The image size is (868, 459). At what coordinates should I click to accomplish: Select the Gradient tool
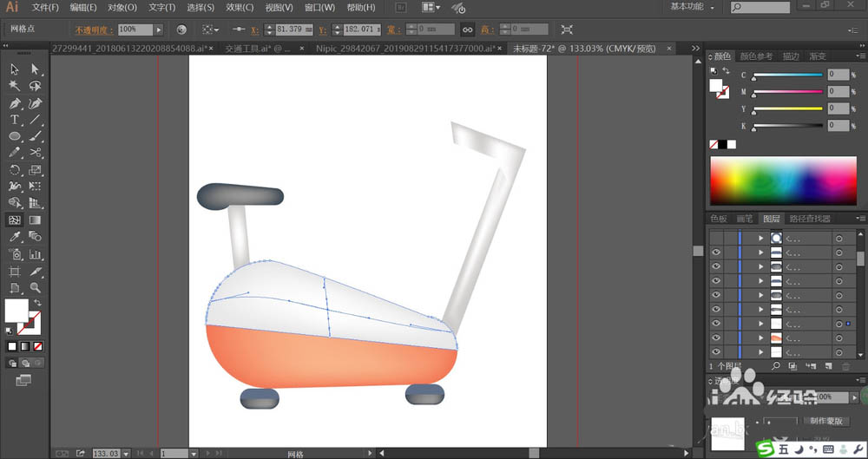36,220
